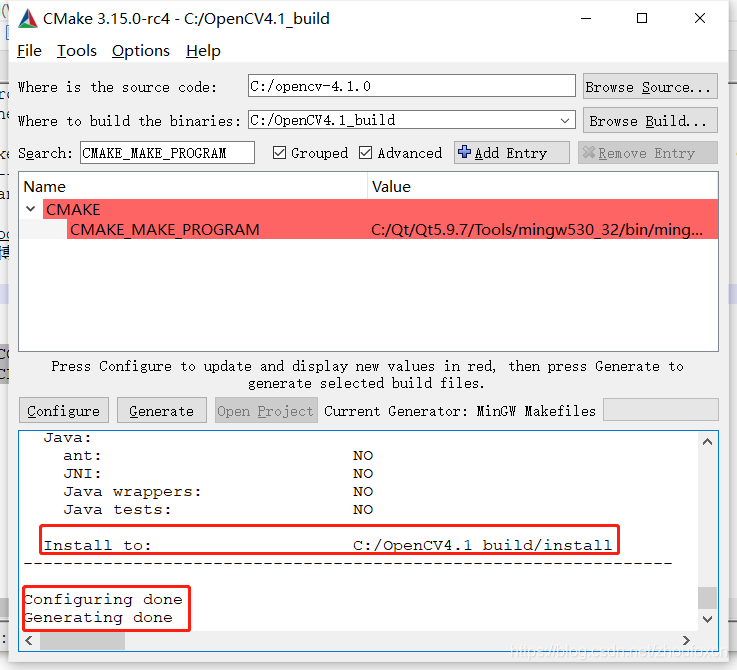Click the plus icon on Add Entry
Image resolution: width=737 pixels, height=670 pixels.
(464, 152)
